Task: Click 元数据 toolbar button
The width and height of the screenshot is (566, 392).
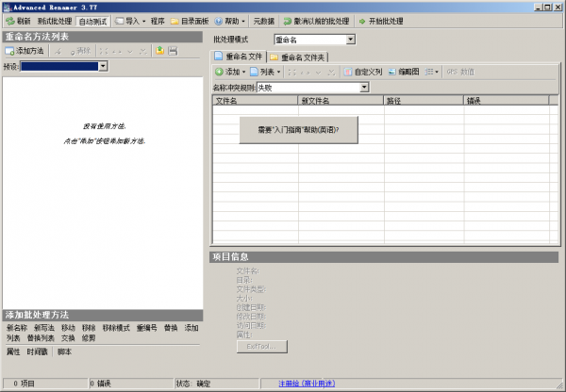Action: pyautogui.click(x=263, y=22)
